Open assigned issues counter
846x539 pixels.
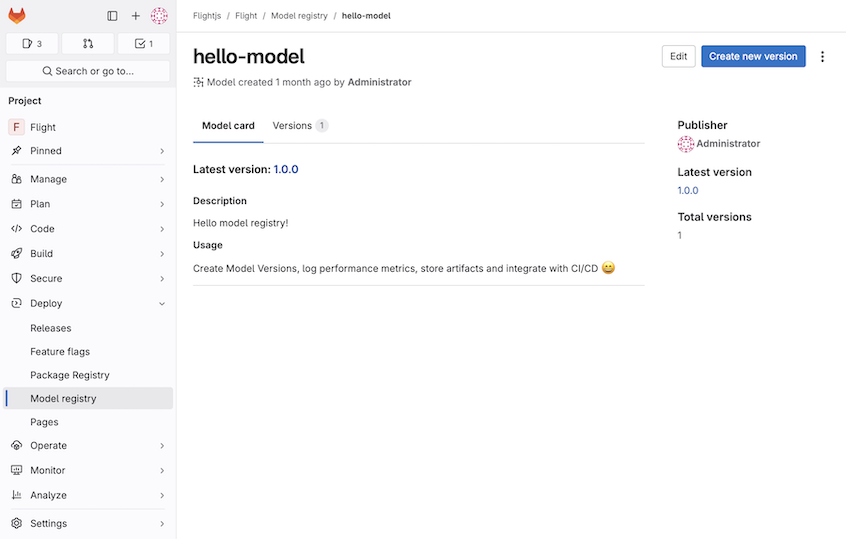pyautogui.click(x=32, y=44)
